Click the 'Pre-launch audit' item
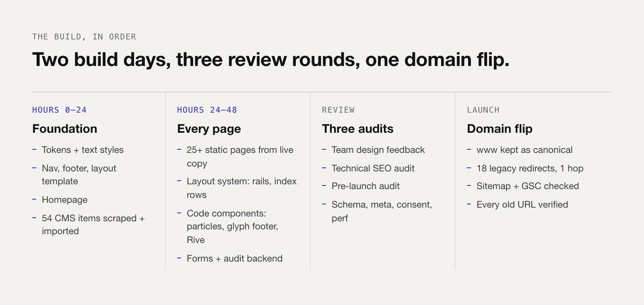 pos(365,186)
